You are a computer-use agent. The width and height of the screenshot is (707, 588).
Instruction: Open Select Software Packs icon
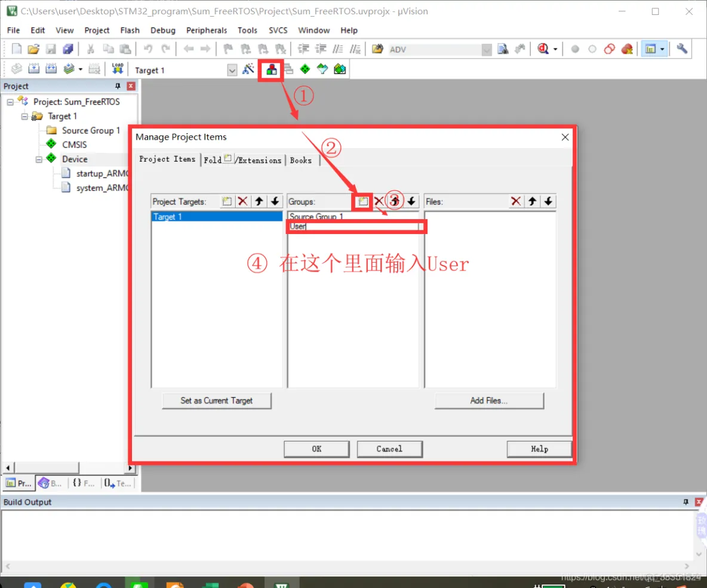click(322, 69)
